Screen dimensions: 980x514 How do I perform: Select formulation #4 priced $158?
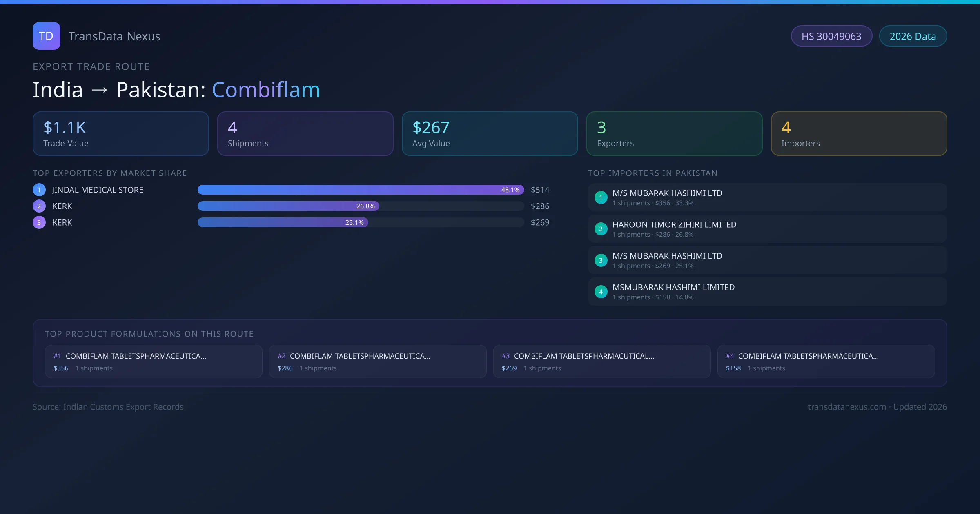pyautogui.click(x=826, y=361)
